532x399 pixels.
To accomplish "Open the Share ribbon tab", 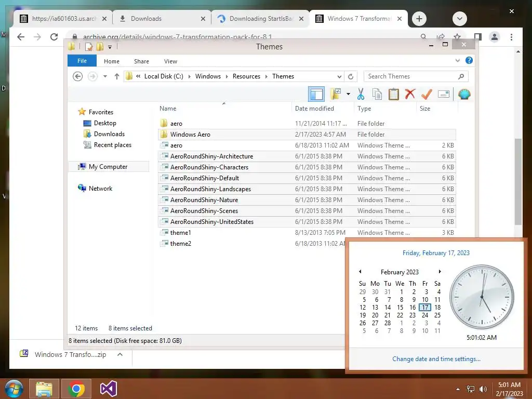I will tap(141, 61).
